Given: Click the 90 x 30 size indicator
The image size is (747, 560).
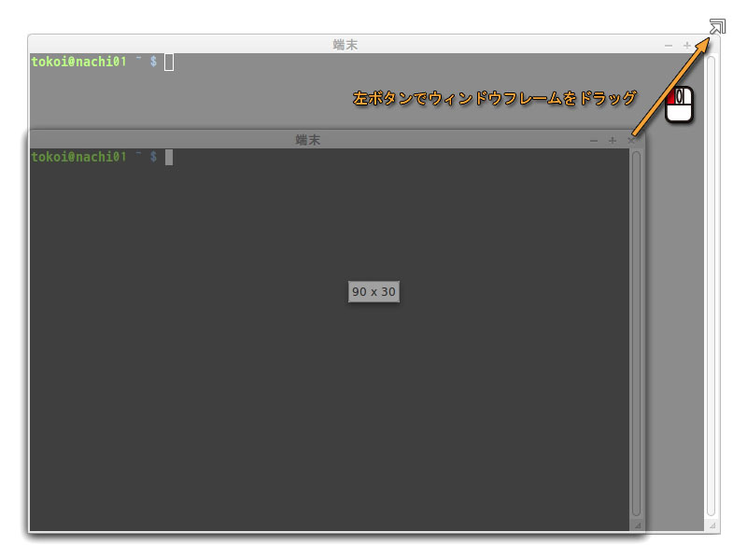Looking at the screenshot, I should pos(373,292).
